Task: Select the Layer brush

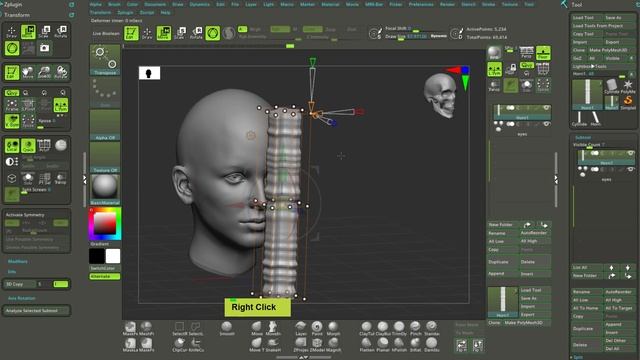Action: pyautogui.click(x=301, y=328)
